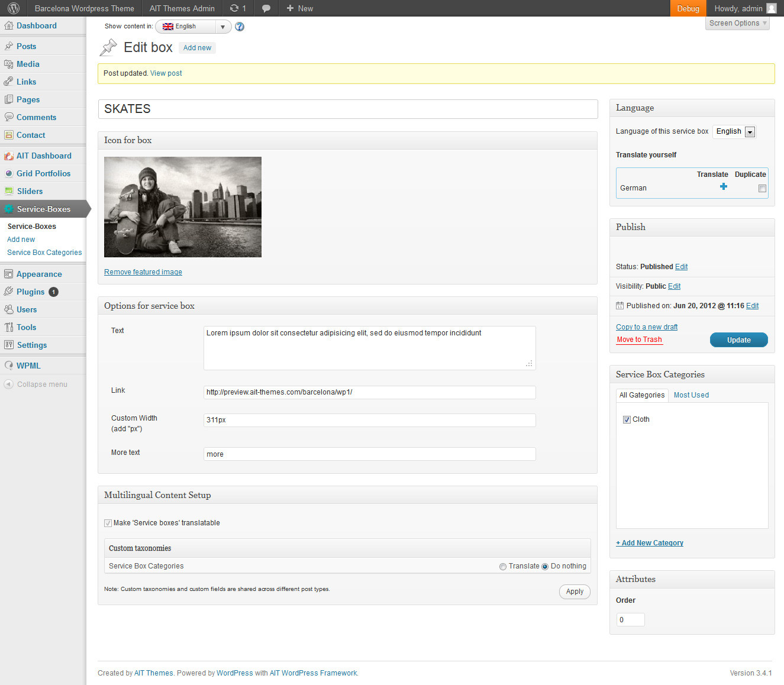The height and width of the screenshot is (685, 784).
Task: Click the Apply button
Action: (575, 592)
